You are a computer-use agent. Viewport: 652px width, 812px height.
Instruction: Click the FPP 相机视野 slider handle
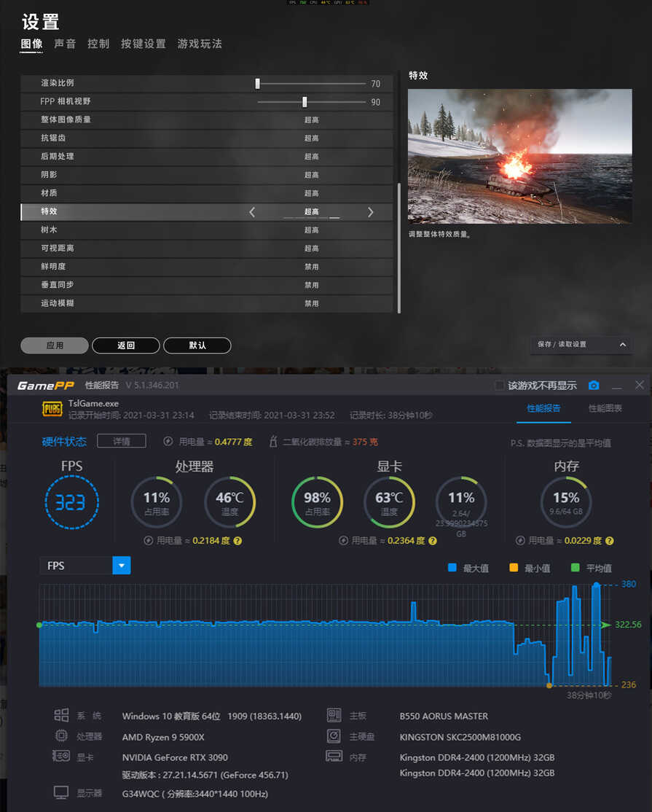[x=305, y=102]
